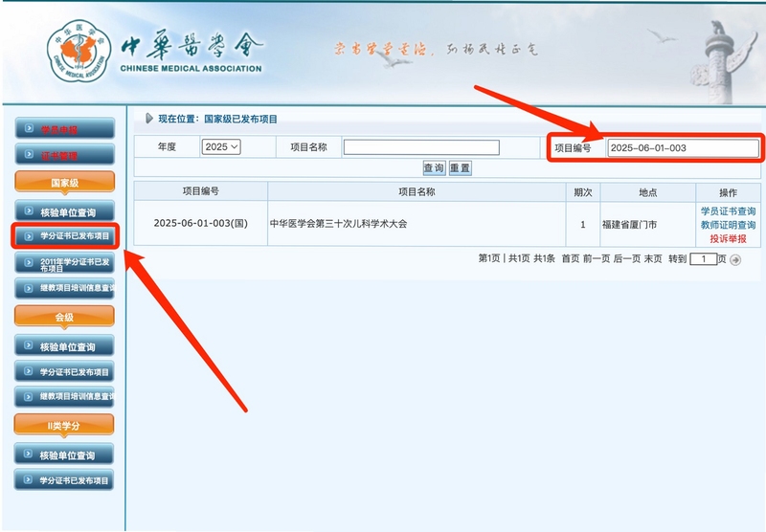The height and width of the screenshot is (532, 766).
Task: Click the red 投诉举报 link
Action: tap(728, 238)
